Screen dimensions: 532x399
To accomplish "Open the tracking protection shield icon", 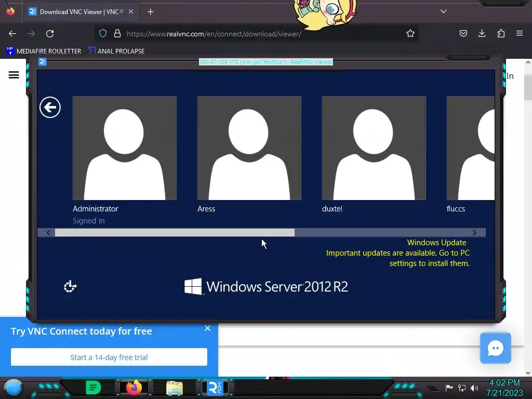I will [x=103, y=33].
